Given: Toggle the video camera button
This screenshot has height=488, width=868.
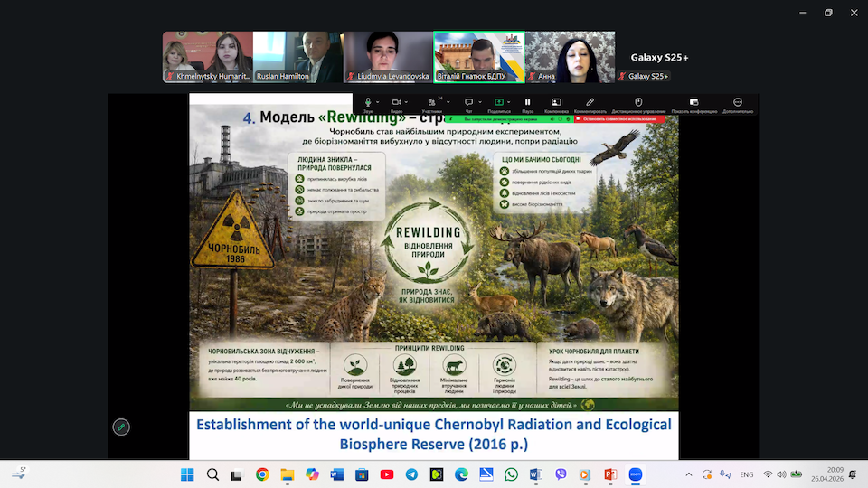Looking at the screenshot, I should pyautogui.click(x=397, y=103).
